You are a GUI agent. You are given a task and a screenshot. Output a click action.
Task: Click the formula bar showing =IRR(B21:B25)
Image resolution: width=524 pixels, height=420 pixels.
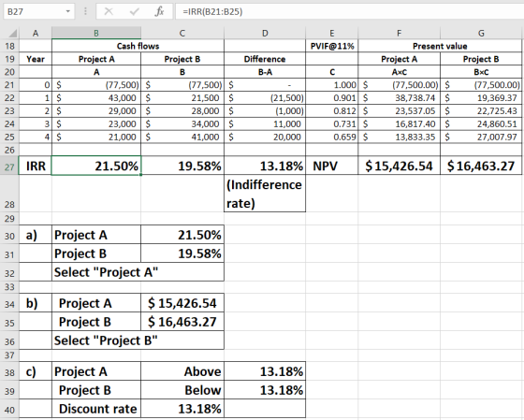point(349,12)
